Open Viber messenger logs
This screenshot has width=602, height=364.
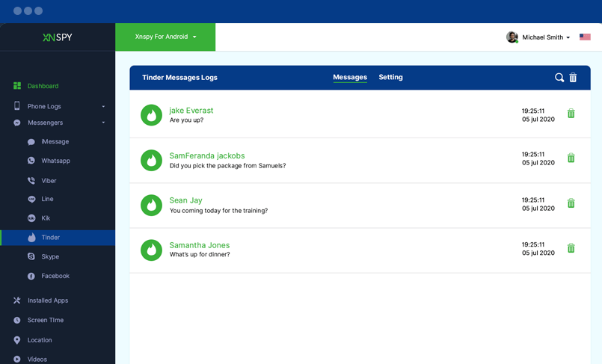click(x=49, y=181)
